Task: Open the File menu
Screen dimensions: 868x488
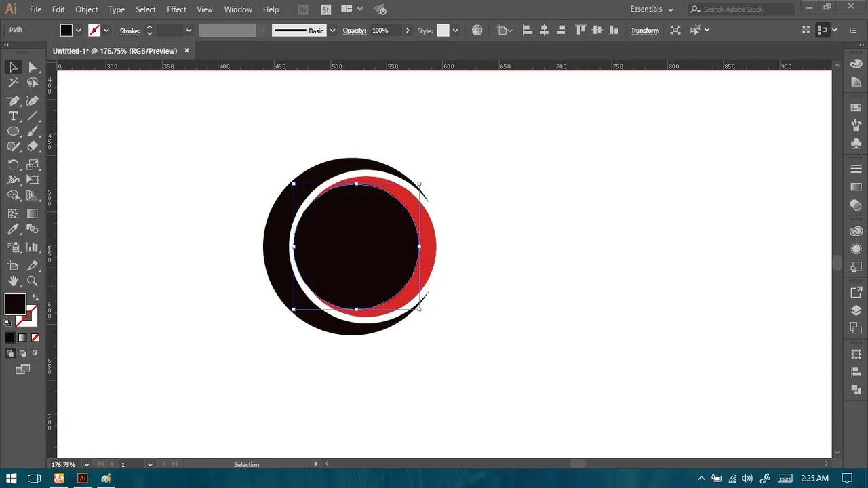Action: 36,9
